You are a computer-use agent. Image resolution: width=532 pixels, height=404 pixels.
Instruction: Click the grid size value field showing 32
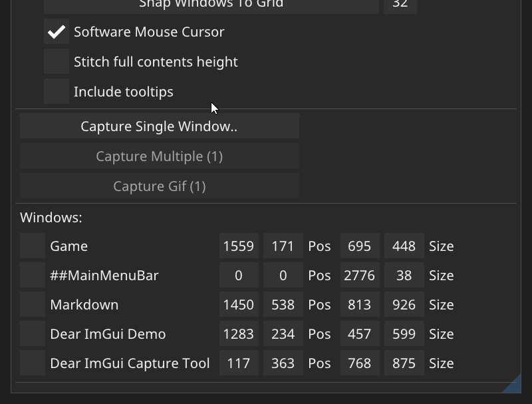(x=399, y=5)
